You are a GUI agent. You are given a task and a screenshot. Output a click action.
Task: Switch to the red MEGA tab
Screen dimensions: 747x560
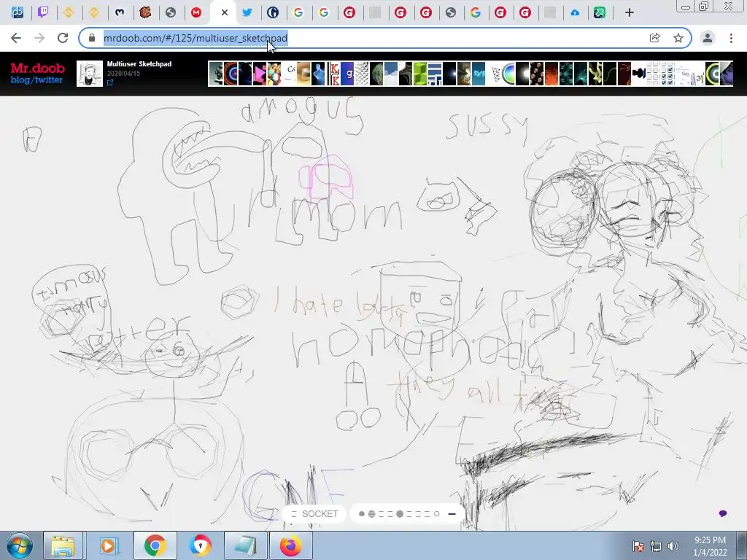pyautogui.click(x=196, y=12)
